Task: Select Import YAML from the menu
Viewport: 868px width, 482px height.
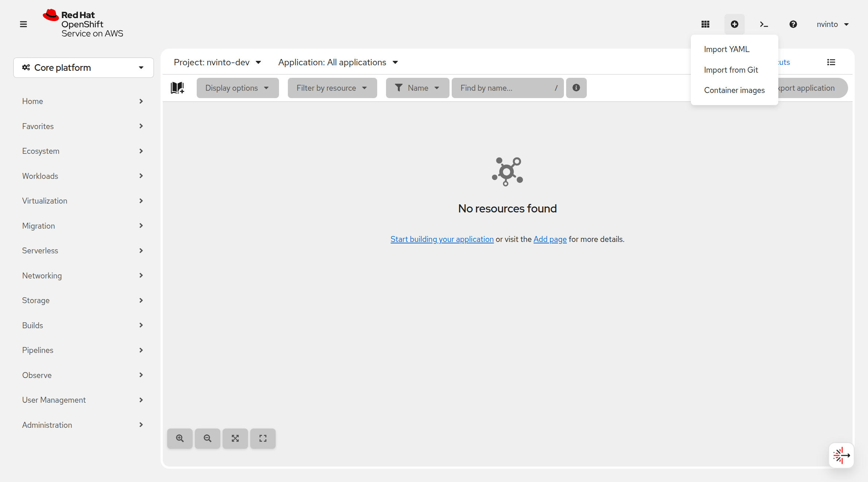Action: 734,49
